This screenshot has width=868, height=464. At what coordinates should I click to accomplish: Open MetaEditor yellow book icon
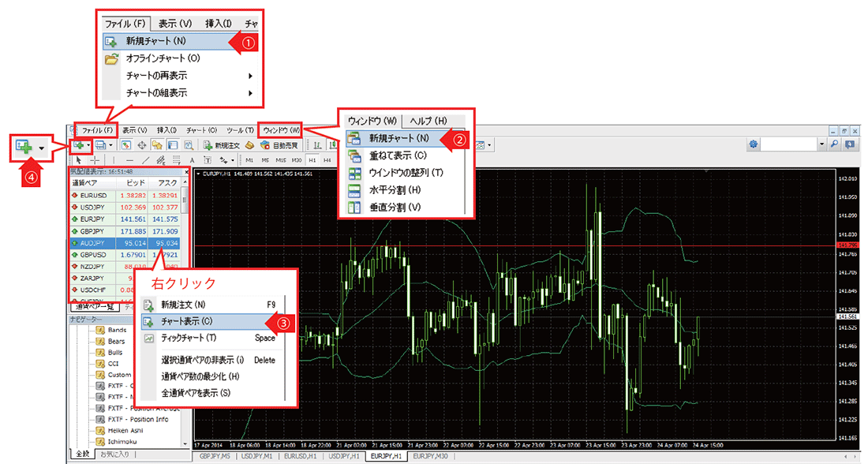(249, 145)
